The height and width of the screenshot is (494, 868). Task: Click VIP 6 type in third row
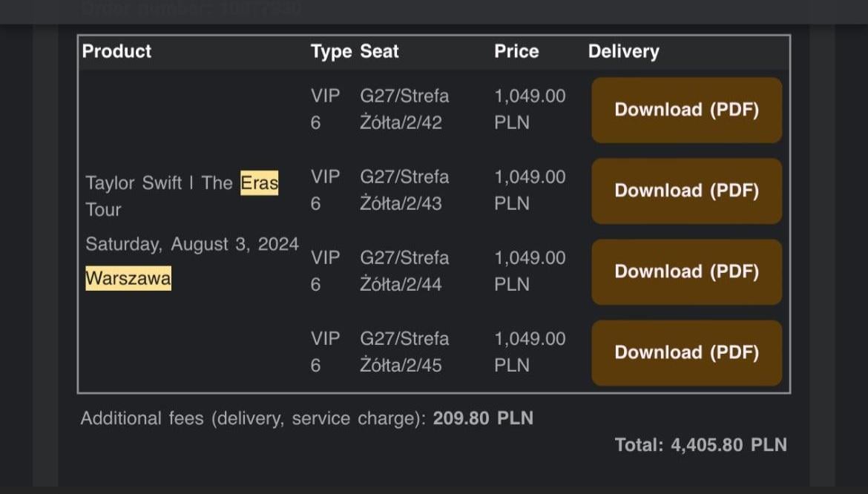(325, 271)
